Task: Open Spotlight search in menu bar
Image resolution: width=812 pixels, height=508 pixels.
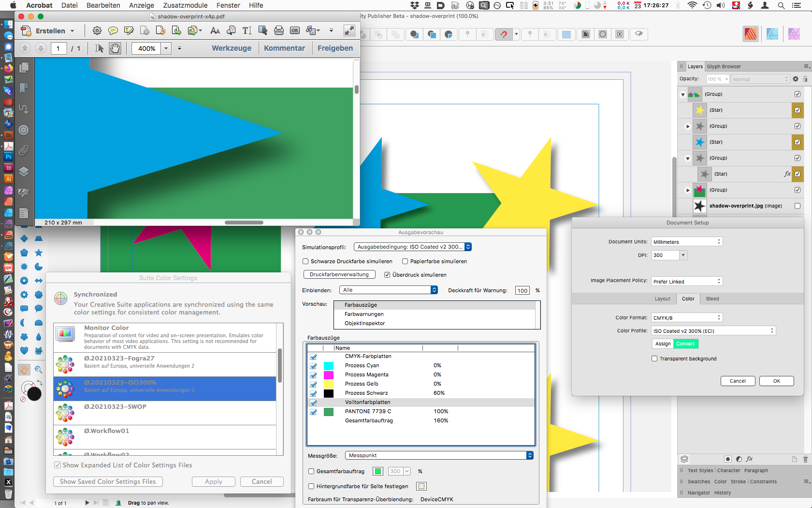Action: coord(781,5)
